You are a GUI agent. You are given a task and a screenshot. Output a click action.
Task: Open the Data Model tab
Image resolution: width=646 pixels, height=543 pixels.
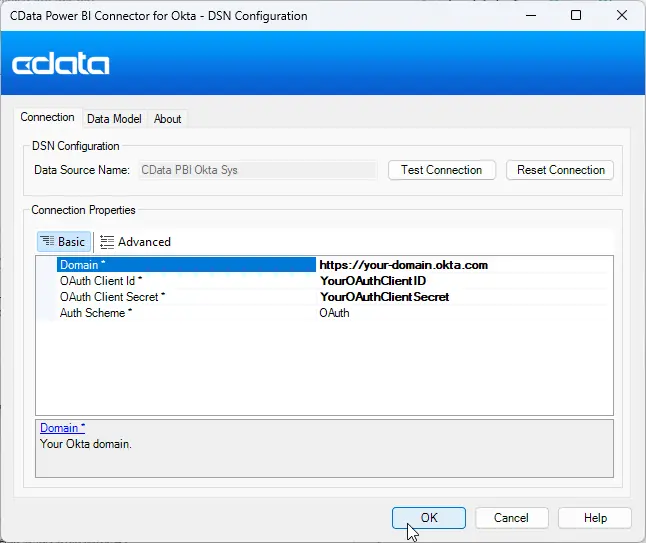click(114, 119)
